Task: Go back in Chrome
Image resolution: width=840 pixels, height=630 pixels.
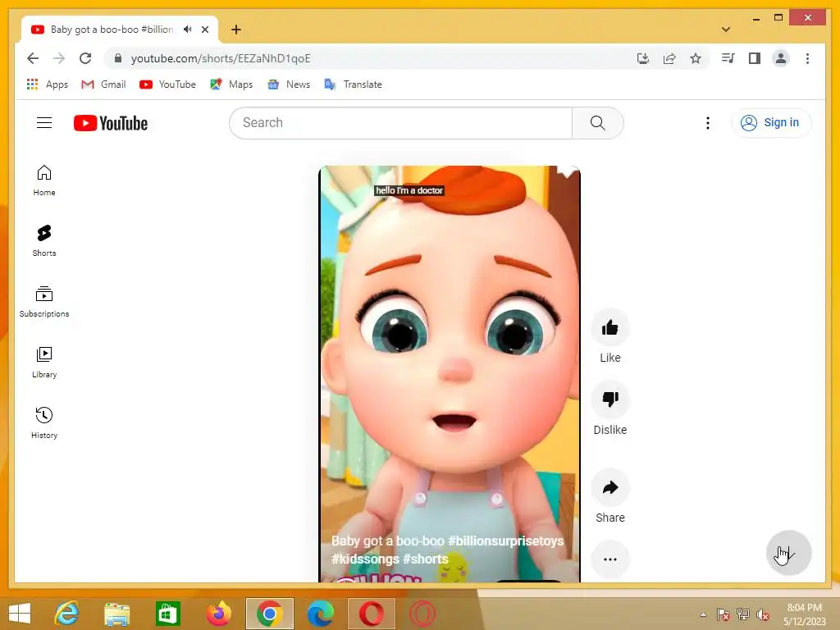Action: coord(33,58)
